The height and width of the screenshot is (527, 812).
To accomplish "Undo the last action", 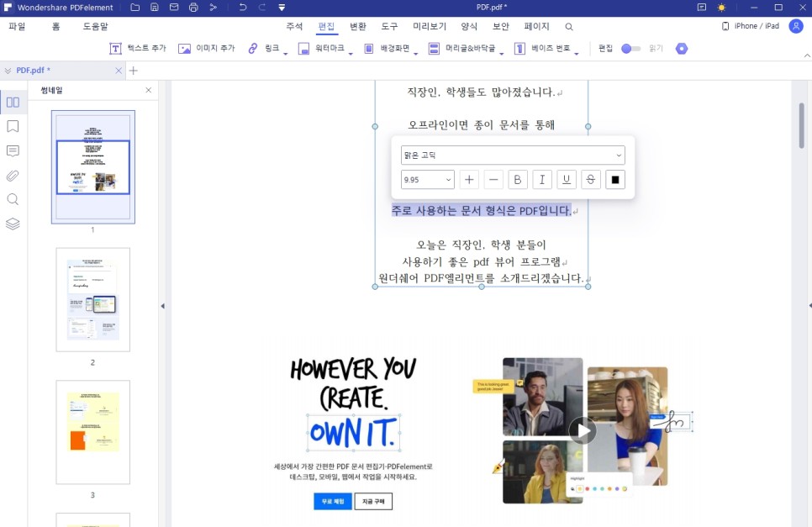I will [x=242, y=8].
